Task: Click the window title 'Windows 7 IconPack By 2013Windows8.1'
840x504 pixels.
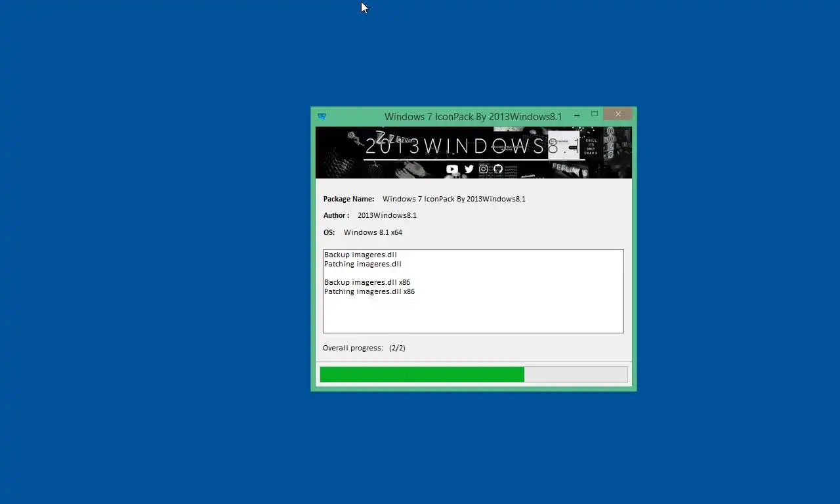Action: coord(473,116)
